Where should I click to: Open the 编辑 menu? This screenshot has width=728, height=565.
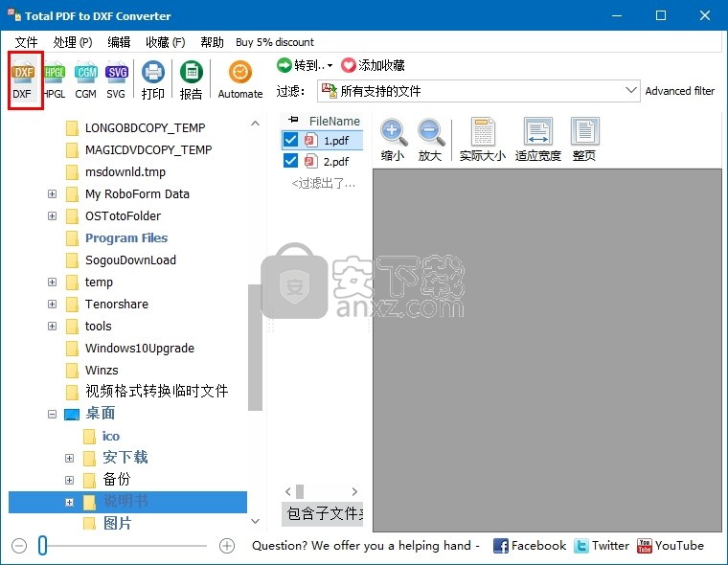[119, 42]
